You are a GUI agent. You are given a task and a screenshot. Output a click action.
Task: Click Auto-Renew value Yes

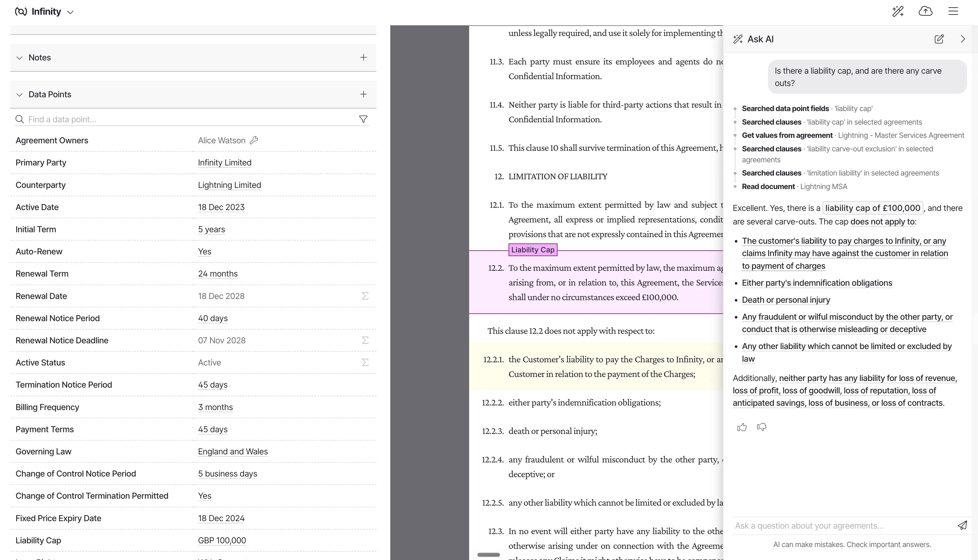[x=205, y=252]
